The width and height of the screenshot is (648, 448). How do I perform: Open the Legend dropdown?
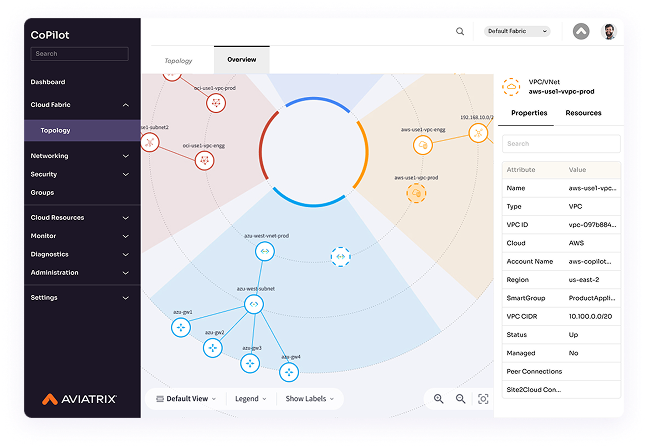click(251, 399)
